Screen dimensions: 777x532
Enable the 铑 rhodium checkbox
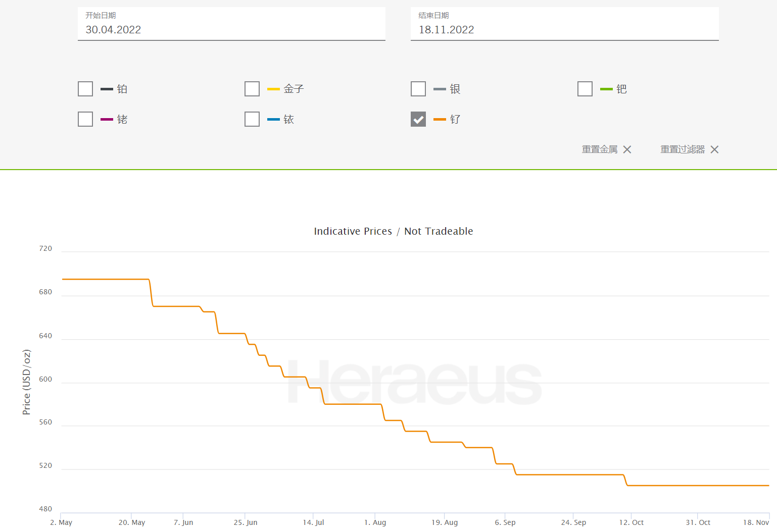pos(85,119)
